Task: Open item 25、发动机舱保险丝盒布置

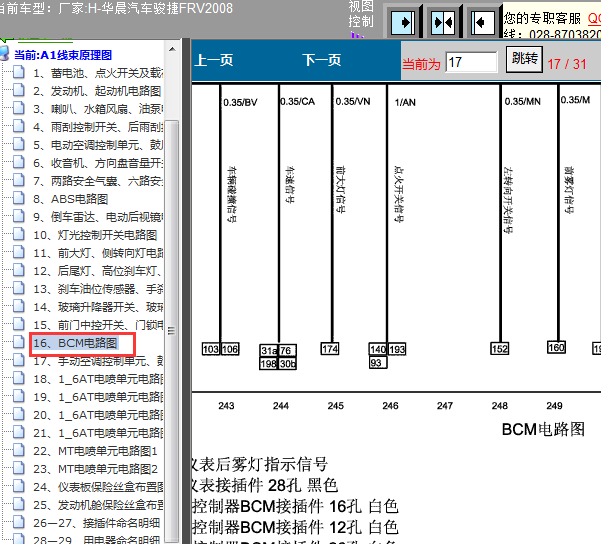Action: click(98, 505)
